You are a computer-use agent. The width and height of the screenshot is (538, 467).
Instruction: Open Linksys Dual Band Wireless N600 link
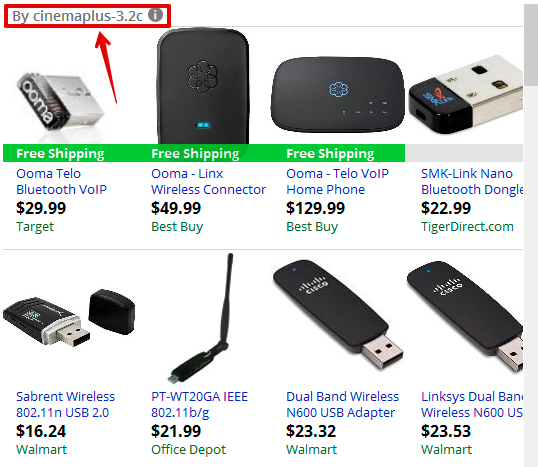(x=472, y=405)
